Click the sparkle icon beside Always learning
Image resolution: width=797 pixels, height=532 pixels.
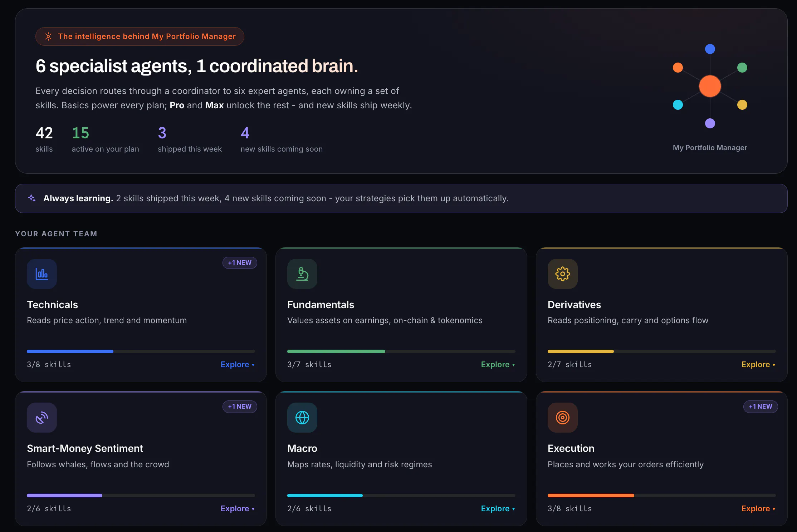point(32,198)
